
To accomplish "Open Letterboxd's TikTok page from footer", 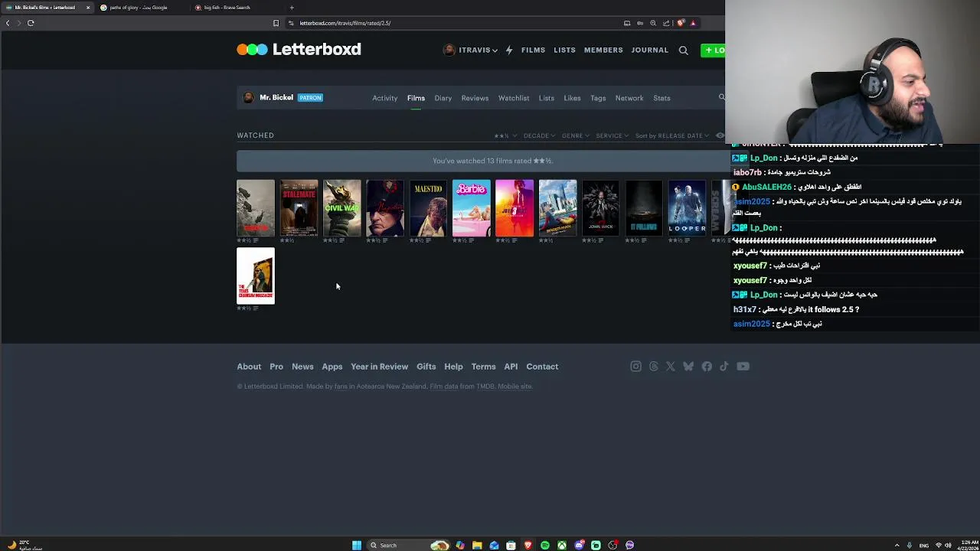I will pyautogui.click(x=724, y=367).
